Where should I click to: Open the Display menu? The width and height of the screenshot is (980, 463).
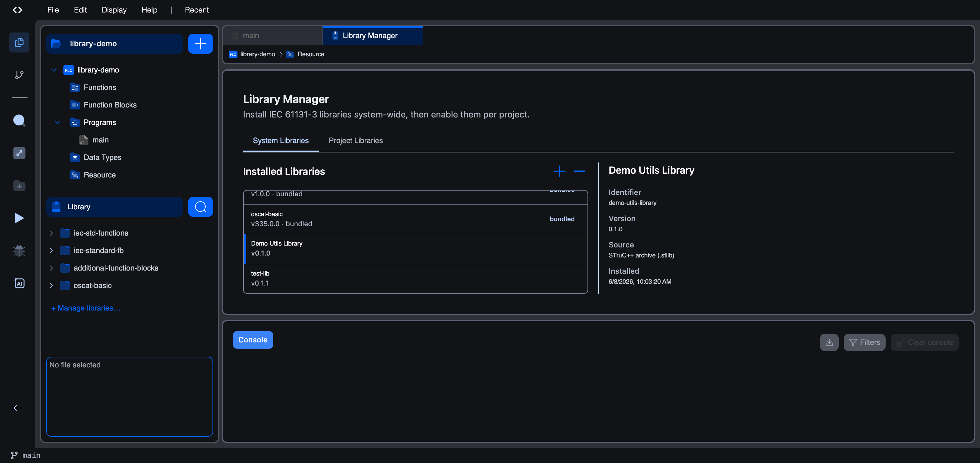[114, 10]
